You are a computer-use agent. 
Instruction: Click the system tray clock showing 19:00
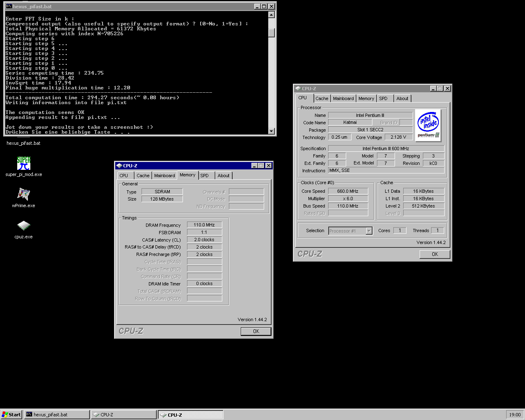click(x=515, y=415)
